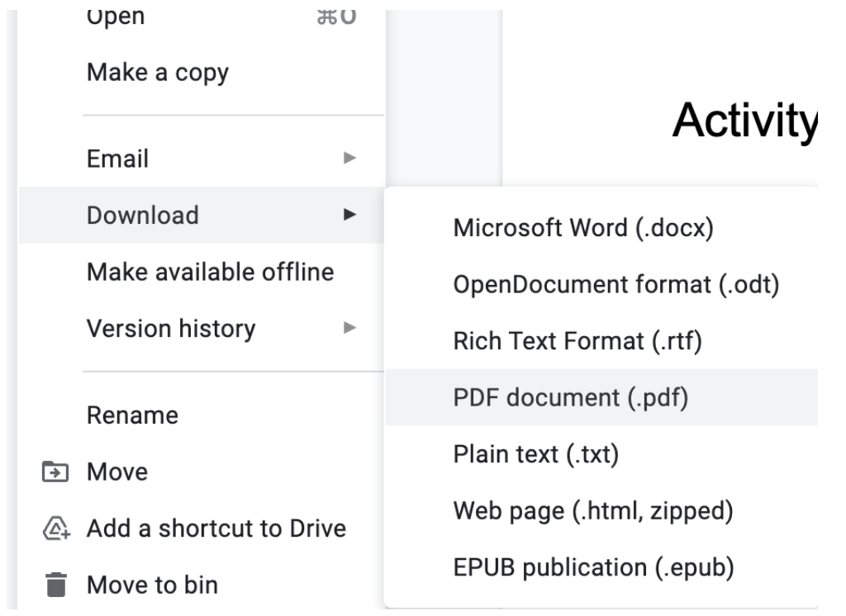
Task: Select Make available offline
Action: pos(202,272)
